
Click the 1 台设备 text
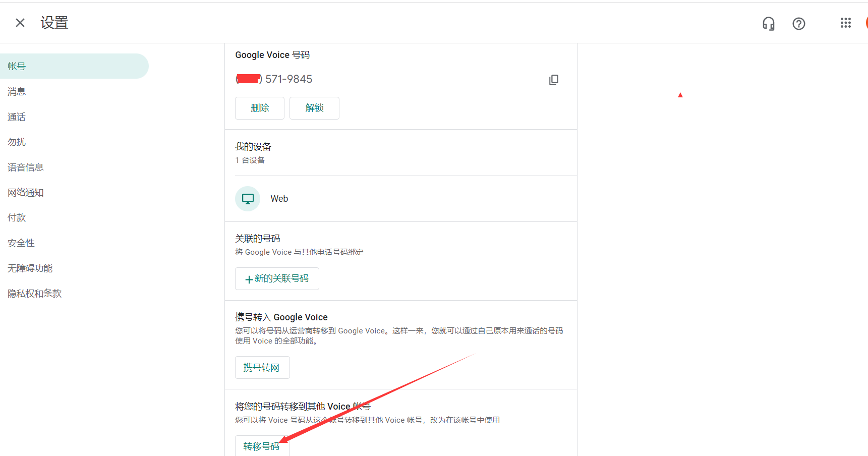point(250,160)
